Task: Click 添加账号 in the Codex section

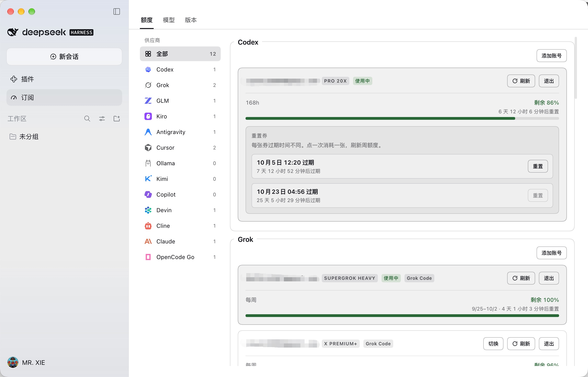Action: [x=551, y=56]
